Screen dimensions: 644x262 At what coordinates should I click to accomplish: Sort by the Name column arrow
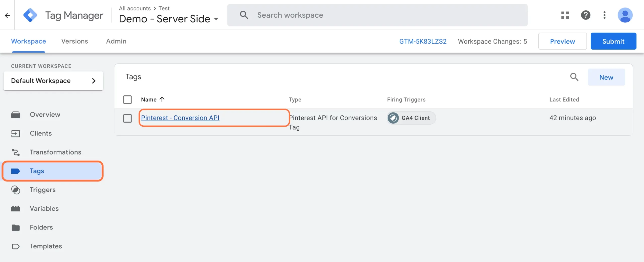click(x=162, y=99)
